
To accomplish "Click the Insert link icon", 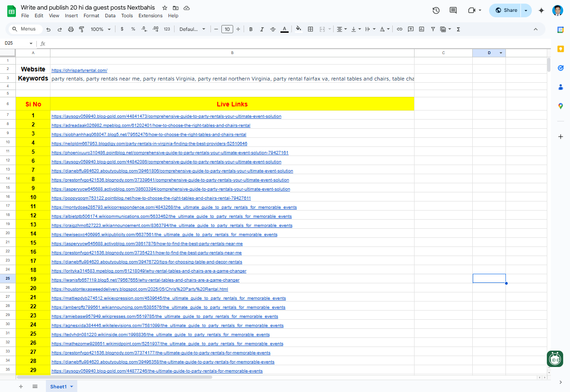I will [400, 29].
